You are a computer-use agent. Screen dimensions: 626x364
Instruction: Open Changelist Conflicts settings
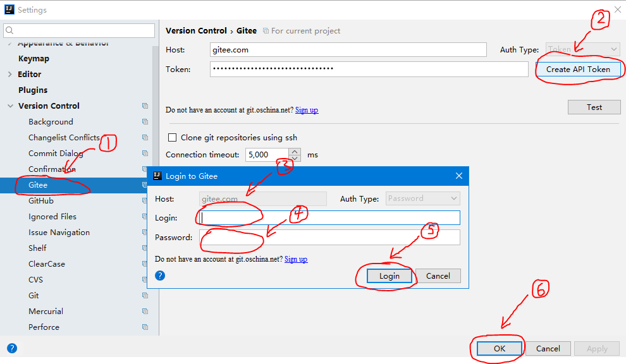coord(64,137)
